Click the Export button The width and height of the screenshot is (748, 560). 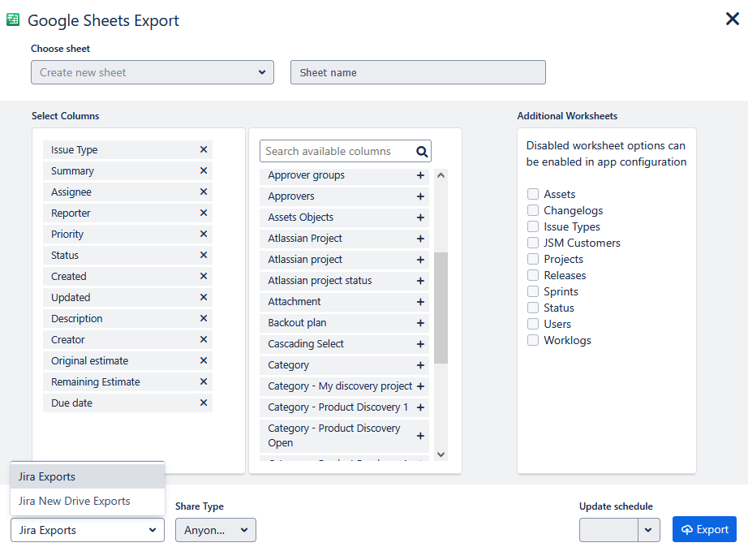[x=704, y=529]
